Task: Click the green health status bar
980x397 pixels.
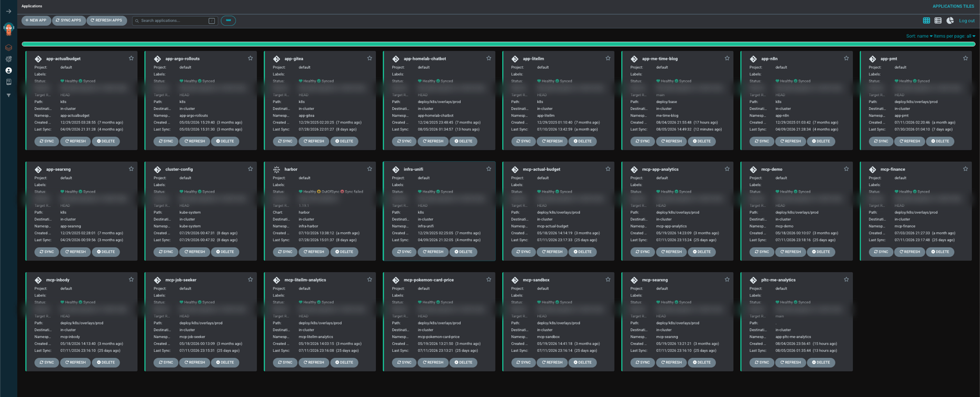Action: pyautogui.click(x=498, y=44)
